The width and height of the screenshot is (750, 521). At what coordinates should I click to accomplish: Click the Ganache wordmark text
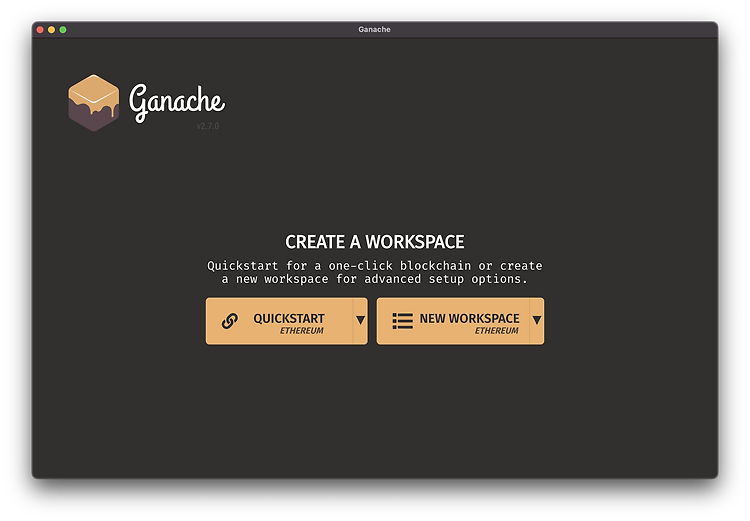click(176, 102)
